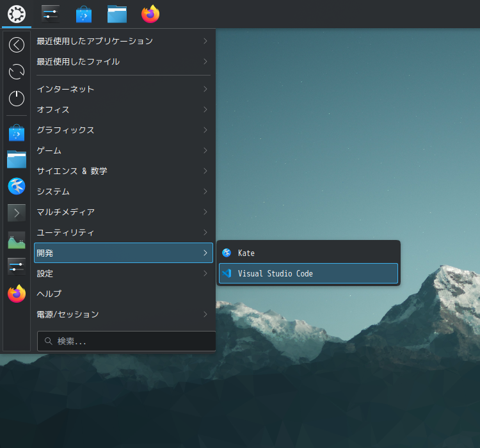
Task: Launch Visual Studio Code from submenu
Action: pos(308,273)
